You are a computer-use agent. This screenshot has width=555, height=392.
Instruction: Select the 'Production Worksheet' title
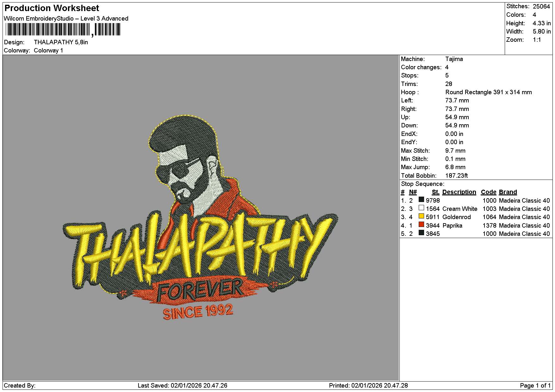(52, 8)
